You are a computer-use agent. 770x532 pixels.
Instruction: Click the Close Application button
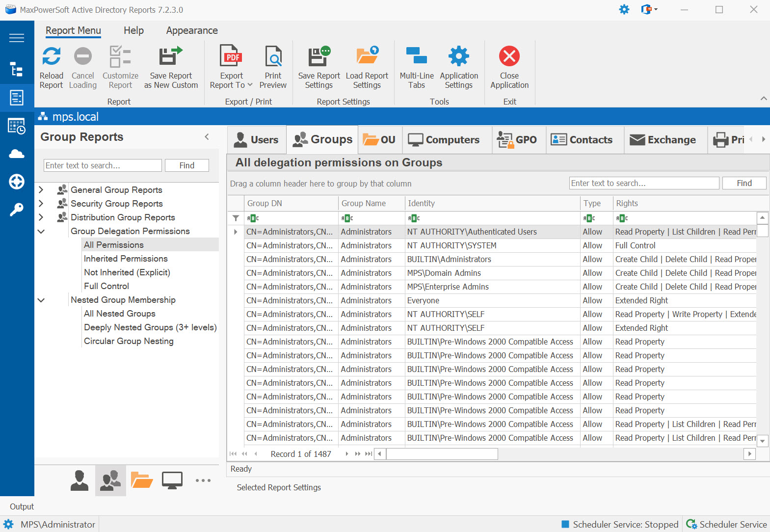click(509, 67)
